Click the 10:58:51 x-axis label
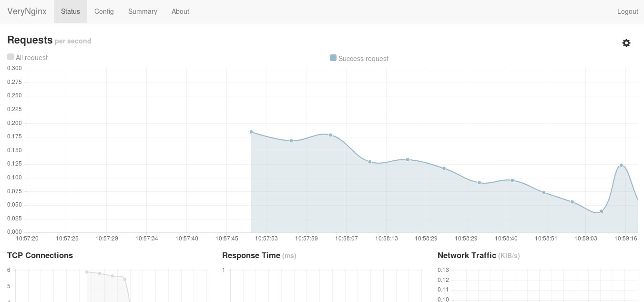 (x=546, y=238)
